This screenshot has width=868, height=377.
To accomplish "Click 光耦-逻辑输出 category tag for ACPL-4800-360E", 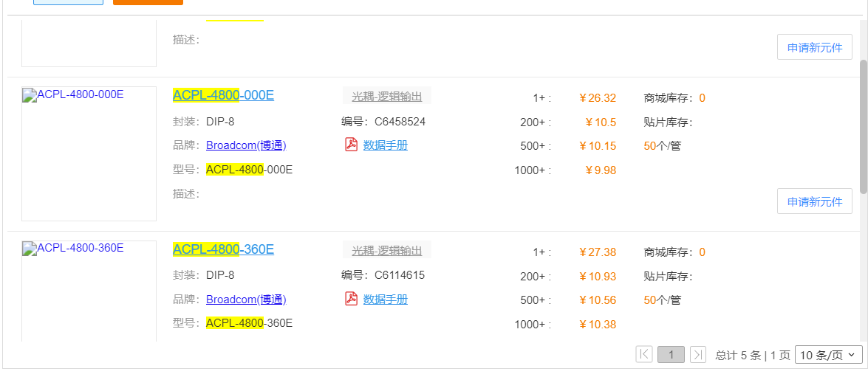I will 386,250.
